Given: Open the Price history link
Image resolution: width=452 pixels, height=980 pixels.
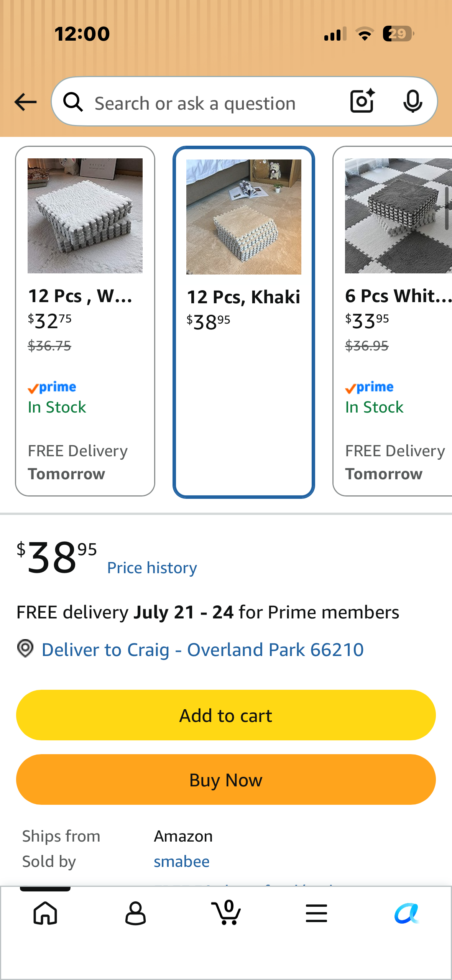Looking at the screenshot, I should (152, 568).
